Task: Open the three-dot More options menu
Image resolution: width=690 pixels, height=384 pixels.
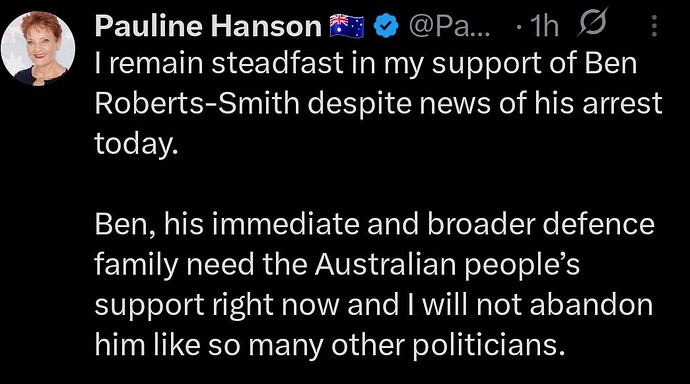Action: click(x=654, y=26)
